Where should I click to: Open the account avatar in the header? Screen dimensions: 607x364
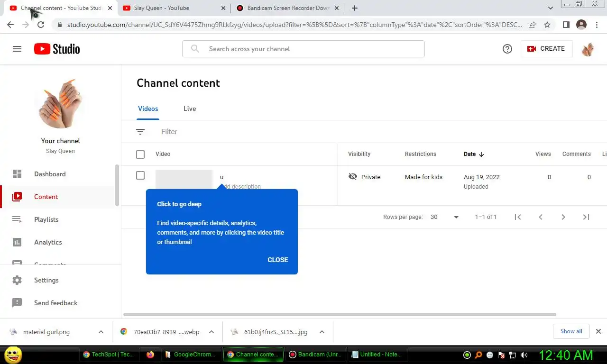pos(588,49)
